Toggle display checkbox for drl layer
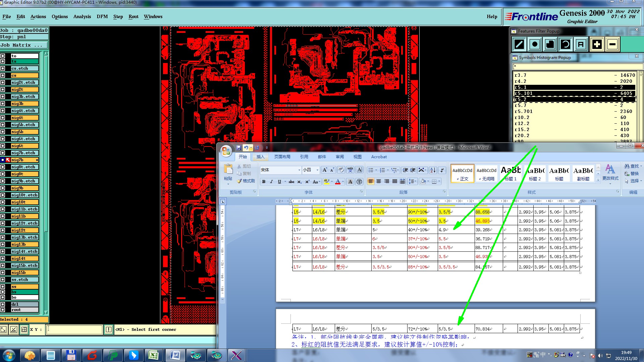The height and width of the screenshot is (362, 644). (3, 304)
